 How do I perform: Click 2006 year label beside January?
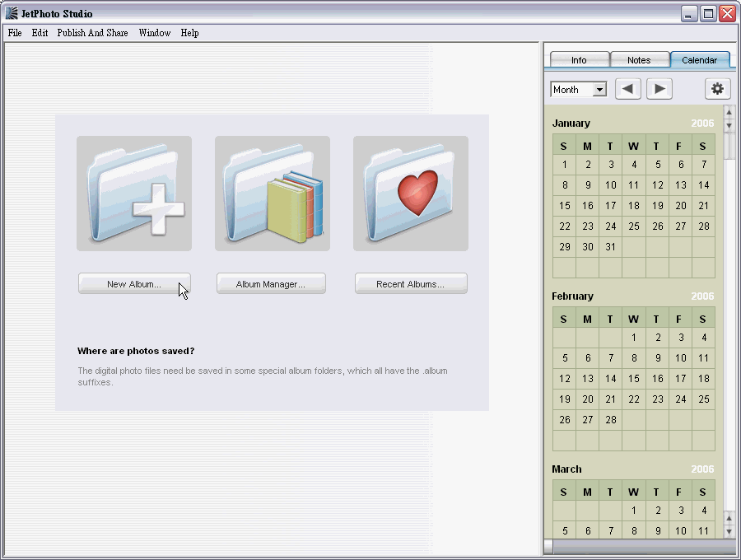pyautogui.click(x=702, y=124)
